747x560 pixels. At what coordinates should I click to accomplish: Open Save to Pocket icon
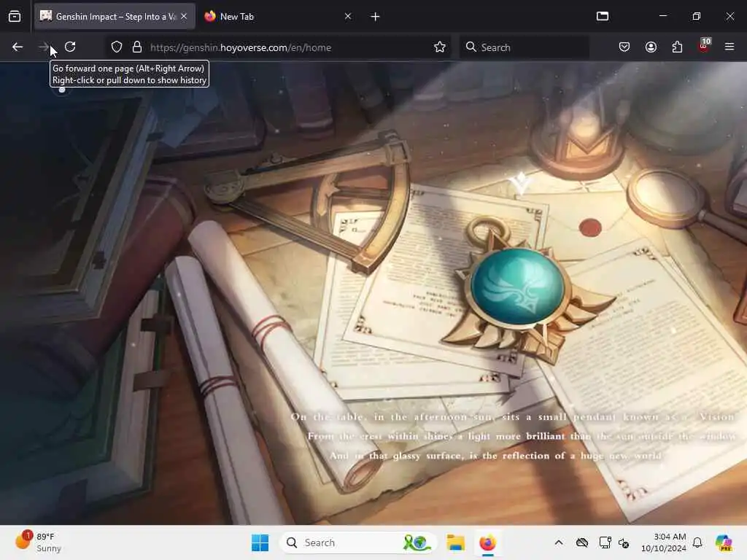[x=624, y=47]
